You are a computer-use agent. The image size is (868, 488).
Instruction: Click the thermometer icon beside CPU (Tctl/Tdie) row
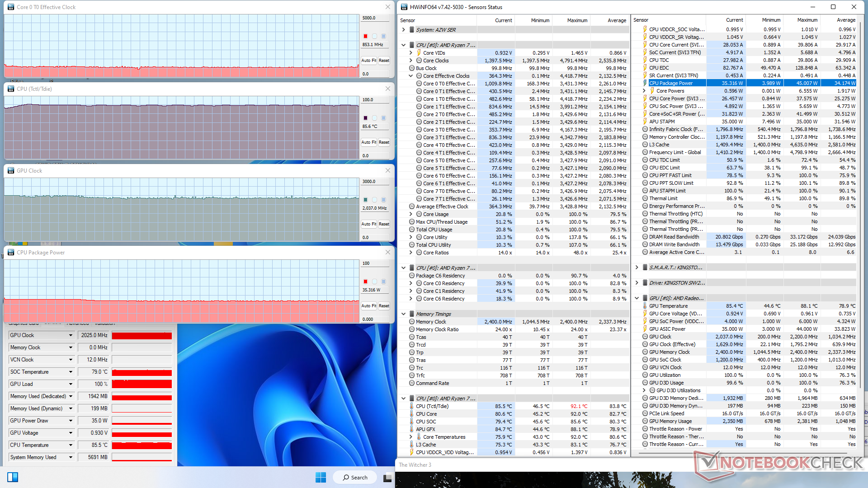pos(412,406)
